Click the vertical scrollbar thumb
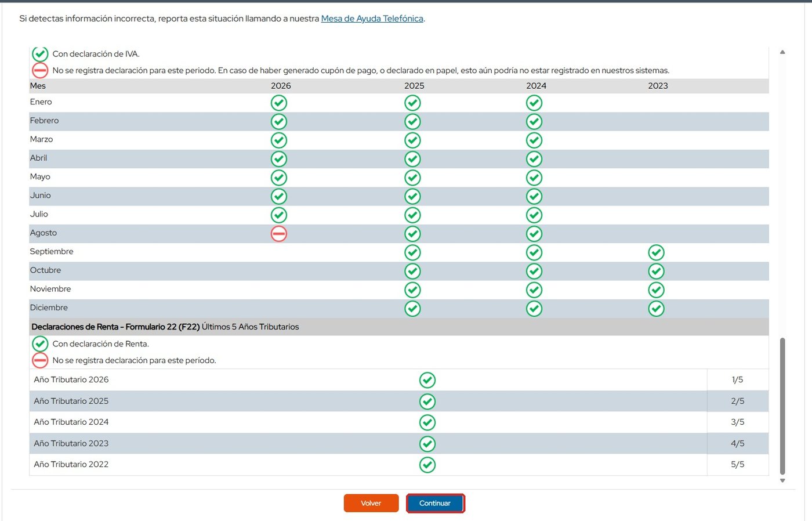The height and width of the screenshot is (521, 812). tap(782, 406)
